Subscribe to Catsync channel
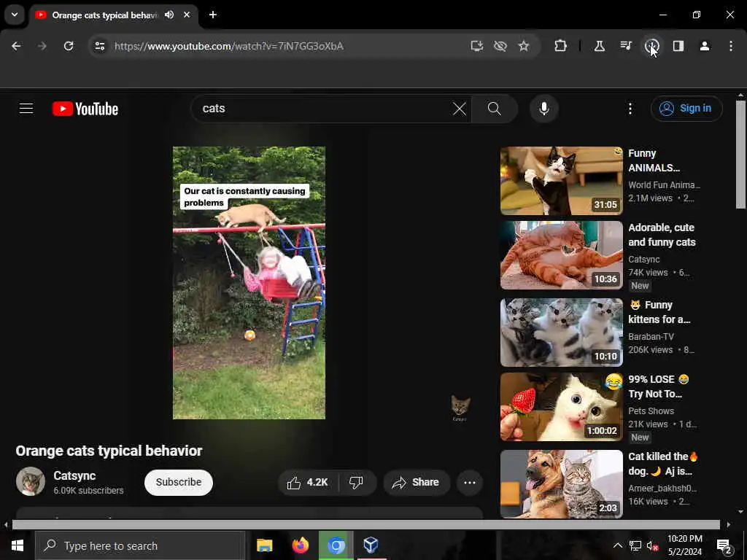The image size is (747, 560). coord(179,483)
